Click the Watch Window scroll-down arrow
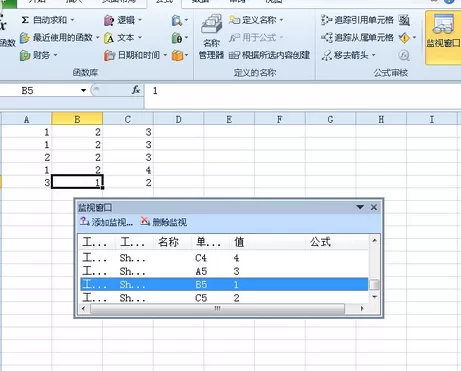The height and width of the screenshot is (371, 461). 374,297
